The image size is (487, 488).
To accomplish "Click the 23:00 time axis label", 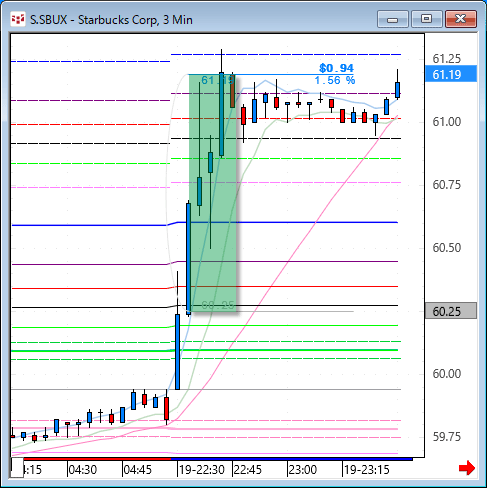I will tap(303, 470).
